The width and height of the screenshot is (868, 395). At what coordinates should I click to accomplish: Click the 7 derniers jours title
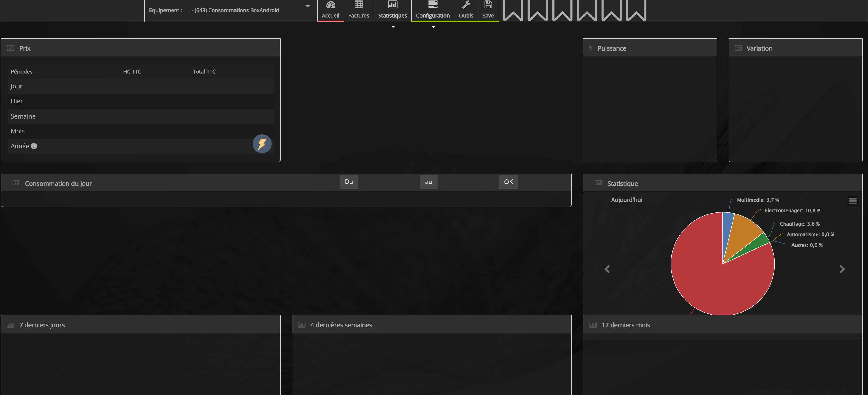pos(42,325)
